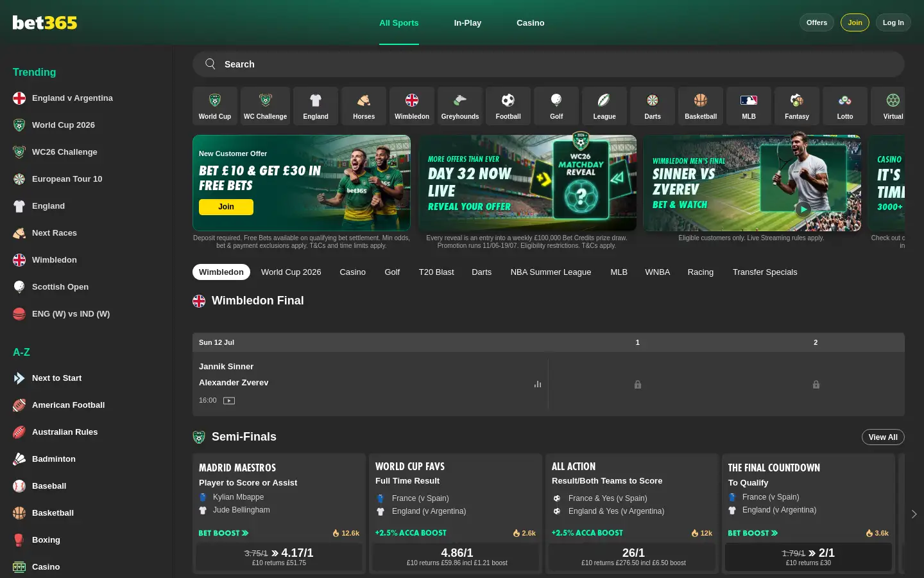This screenshot has height=578, width=924.
Task: Open the Basketball shortcut in top bar
Action: tap(701, 106)
